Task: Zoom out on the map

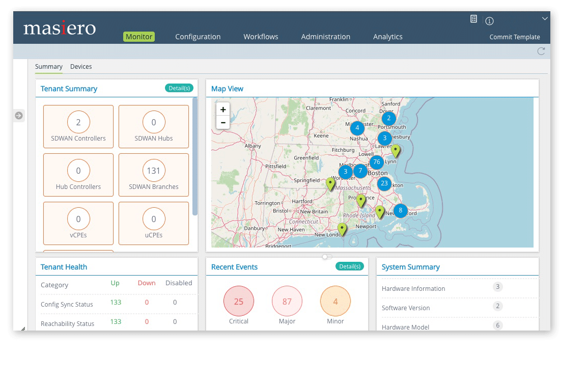Action: (x=223, y=123)
